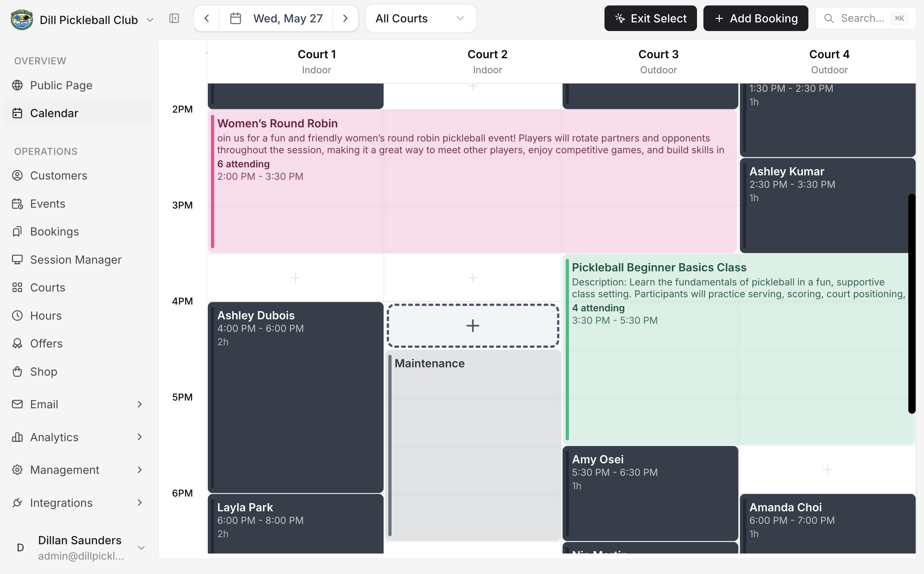Open Session Manager monitor icon
This screenshot has height=574, width=924.
(17, 260)
